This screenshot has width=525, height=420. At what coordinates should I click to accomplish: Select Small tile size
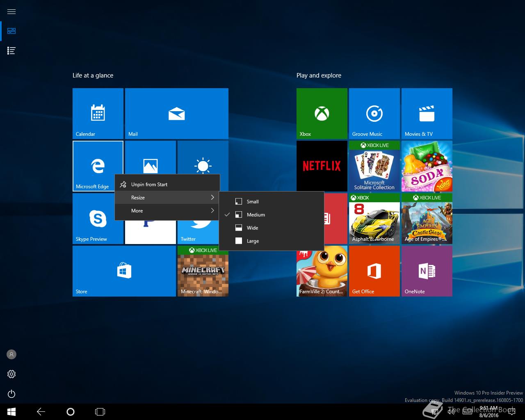pos(272,202)
